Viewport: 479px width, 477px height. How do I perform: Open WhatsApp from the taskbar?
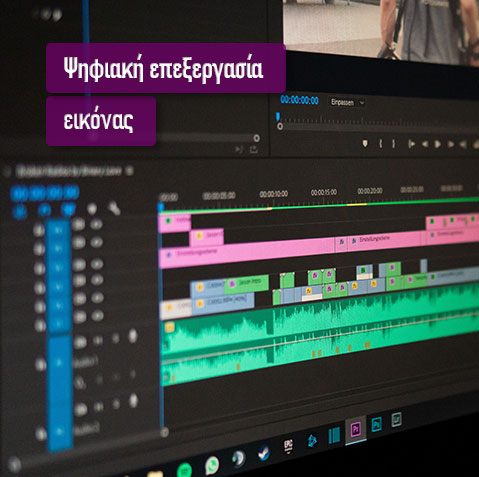point(212,465)
